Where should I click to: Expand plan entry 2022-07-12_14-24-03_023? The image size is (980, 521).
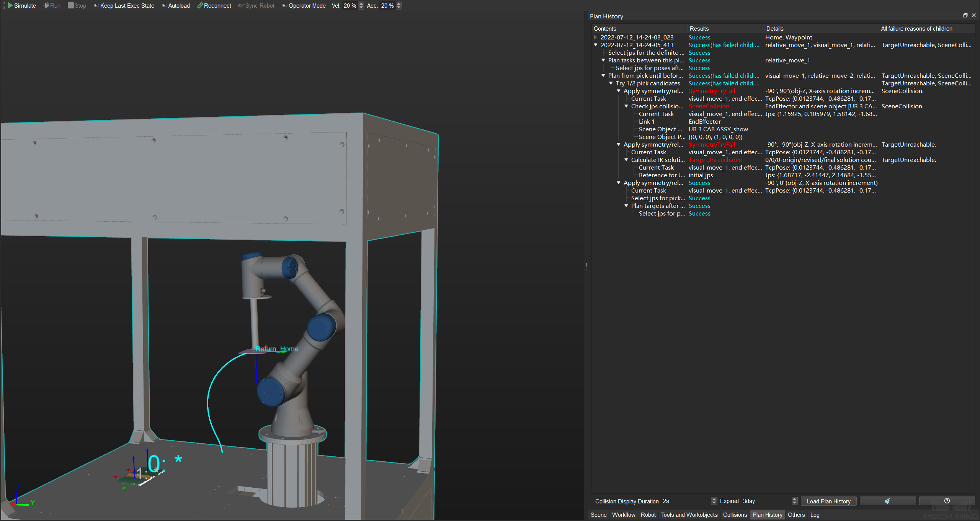click(x=596, y=38)
